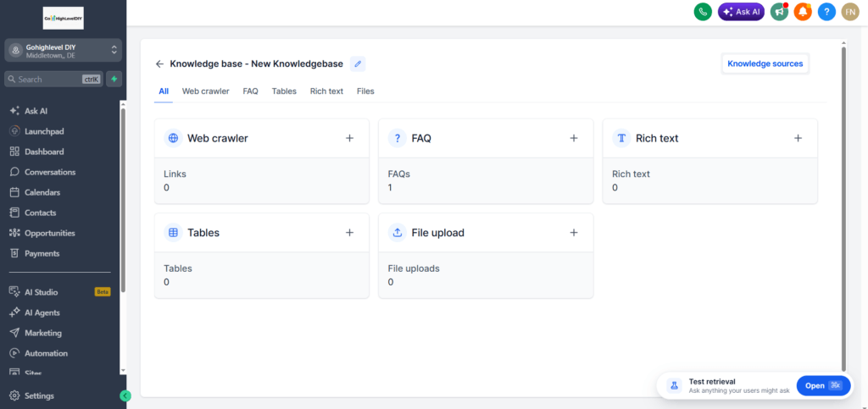Select the All tab
This screenshot has height=409, width=868.
tap(164, 91)
